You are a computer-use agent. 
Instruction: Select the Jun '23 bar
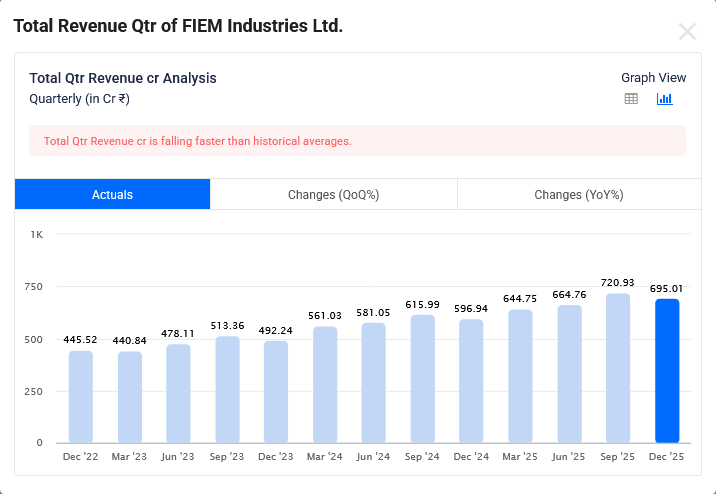(x=178, y=394)
